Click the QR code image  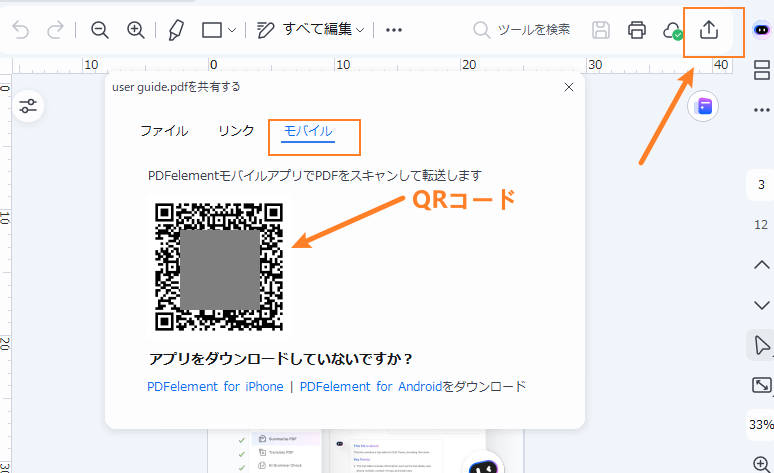pos(219,266)
